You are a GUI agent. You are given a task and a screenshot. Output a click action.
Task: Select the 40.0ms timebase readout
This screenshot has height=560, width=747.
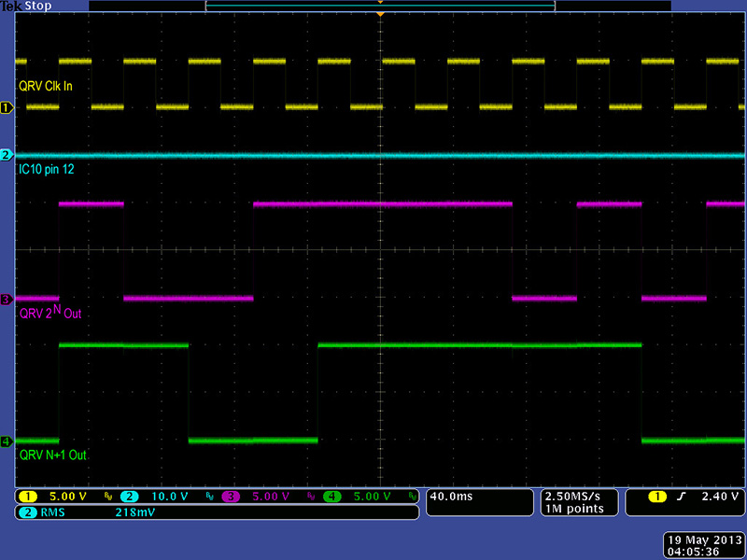[448, 497]
